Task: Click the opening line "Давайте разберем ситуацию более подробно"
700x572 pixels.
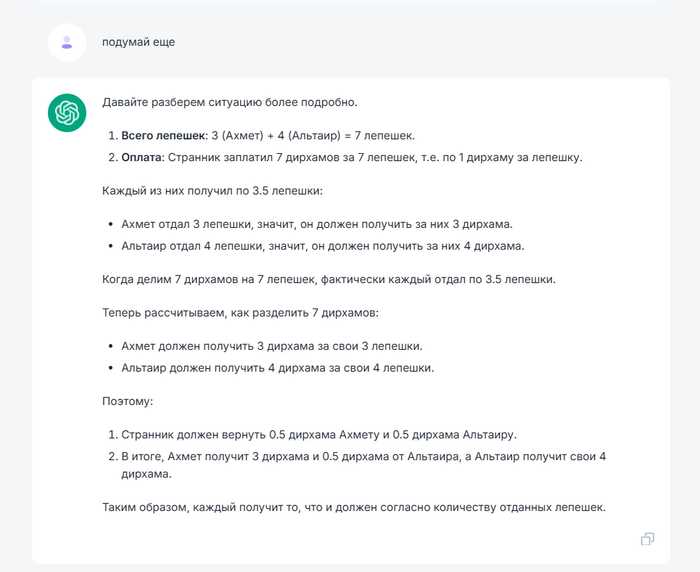Action: pyautogui.click(x=229, y=102)
